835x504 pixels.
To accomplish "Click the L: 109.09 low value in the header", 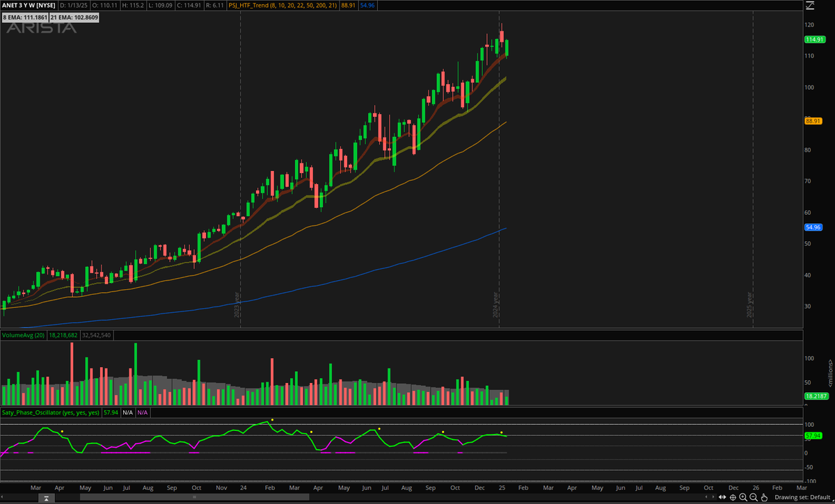I will (x=160, y=6).
